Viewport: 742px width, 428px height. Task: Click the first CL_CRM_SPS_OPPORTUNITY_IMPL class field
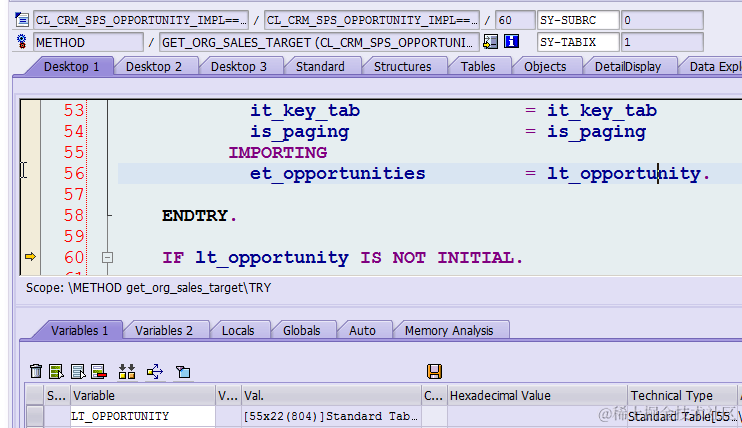(141, 20)
